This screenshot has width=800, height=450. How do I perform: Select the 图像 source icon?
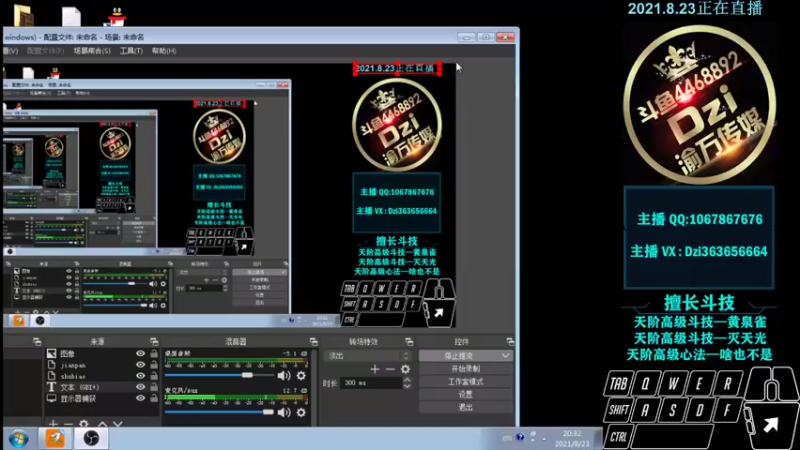coord(52,354)
